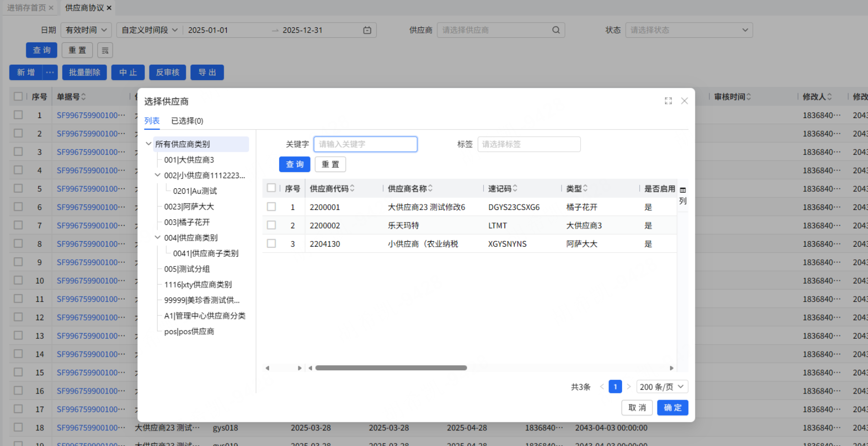868x446 pixels.
Task: Sort by 供应商代码 column arrows
Action: click(352, 188)
